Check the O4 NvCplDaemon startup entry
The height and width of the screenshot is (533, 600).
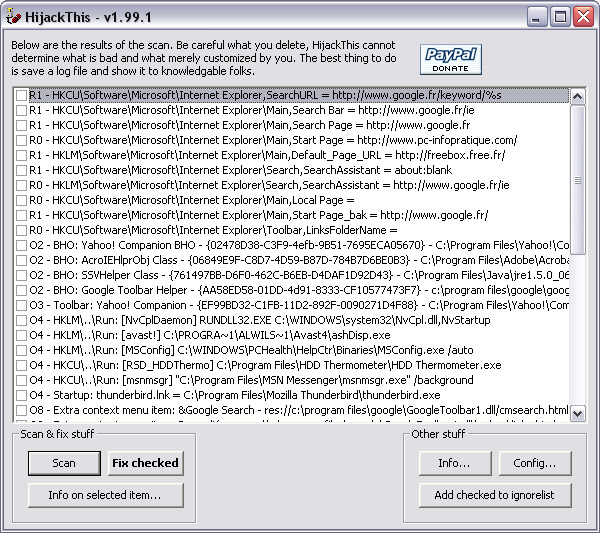tap(21, 320)
